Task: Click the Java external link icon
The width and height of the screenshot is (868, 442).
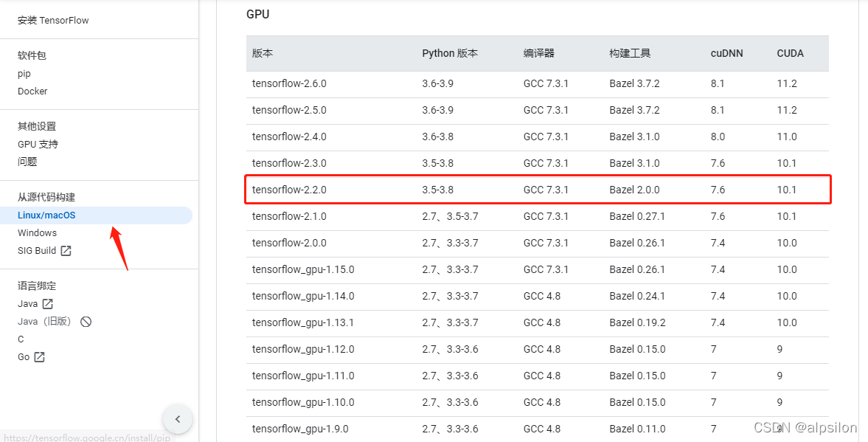Action: coord(48,303)
